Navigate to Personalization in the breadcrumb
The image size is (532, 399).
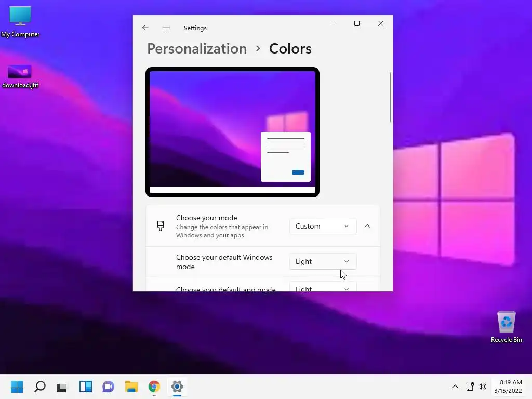coord(197,48)
